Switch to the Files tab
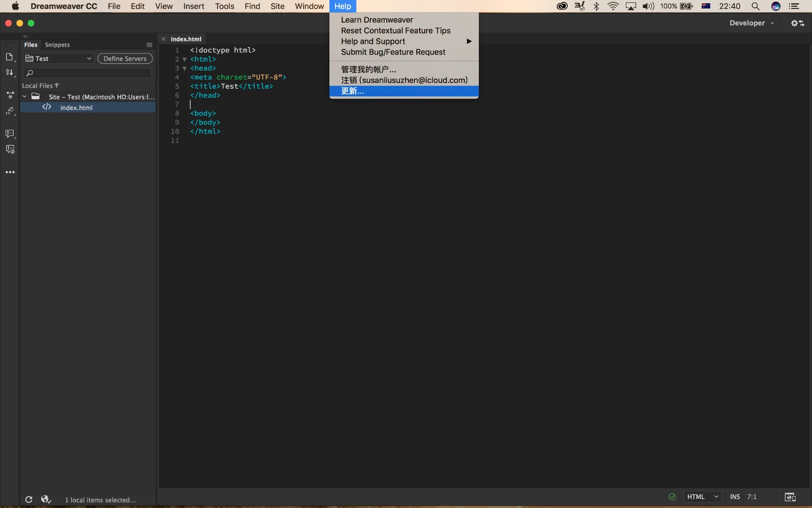The width and height of the screenshot is (812, 508). pyautogui.click(x=31, y=45)
